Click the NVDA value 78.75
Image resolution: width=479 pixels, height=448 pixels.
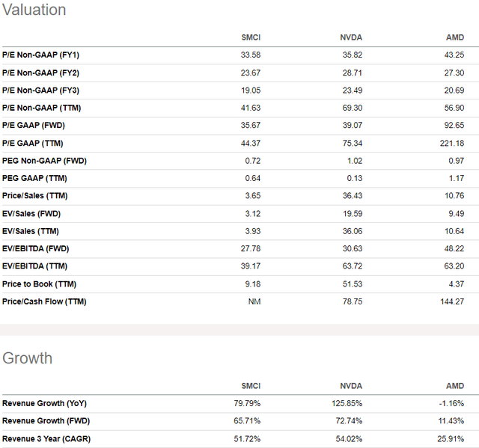pyautogui.click(x=353, y=301)
